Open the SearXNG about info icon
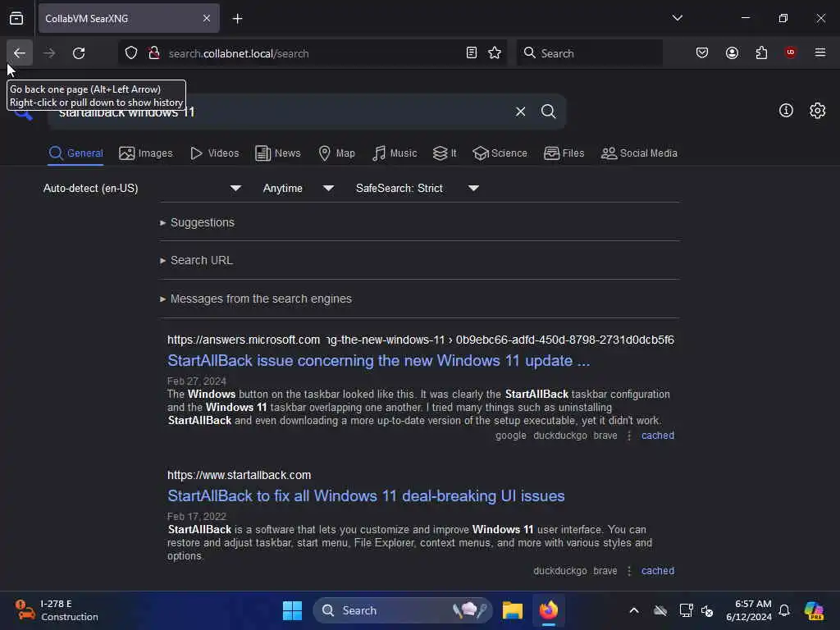The image size is (840, 630). pyautogui.click(x=786, y=111)
